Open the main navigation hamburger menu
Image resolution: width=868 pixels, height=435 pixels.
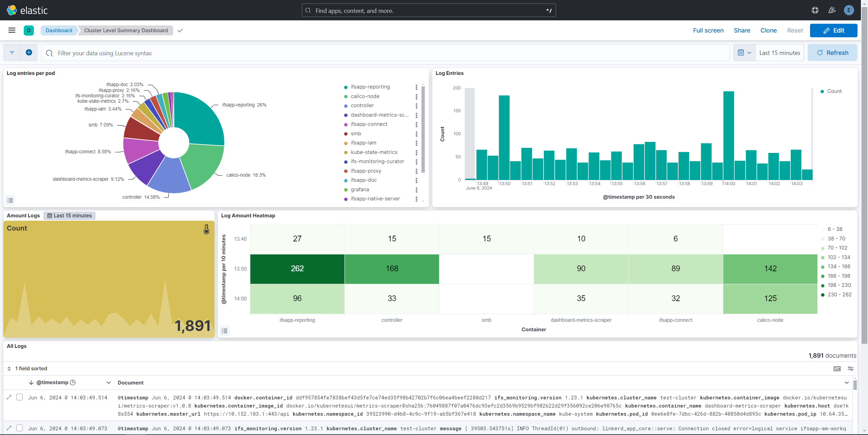(x=12, y=30)
